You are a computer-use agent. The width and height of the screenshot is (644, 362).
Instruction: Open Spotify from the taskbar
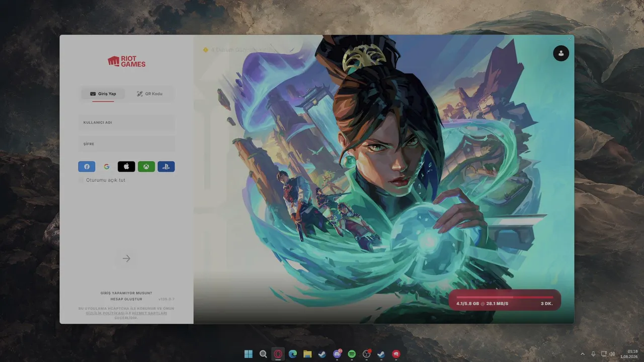pyautogui.click(x=352, y=354)
